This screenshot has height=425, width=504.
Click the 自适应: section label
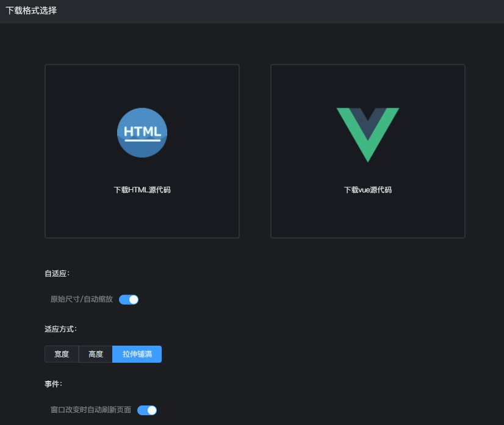pyautogui.click(x=57, y=274)
